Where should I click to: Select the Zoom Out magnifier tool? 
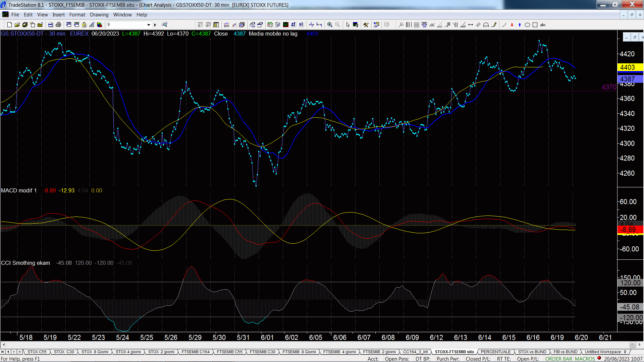pyautogui.click(x=337, y=25)
